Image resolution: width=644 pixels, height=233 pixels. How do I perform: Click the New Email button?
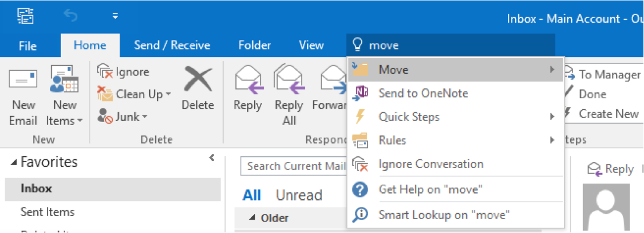coord(23,96)
